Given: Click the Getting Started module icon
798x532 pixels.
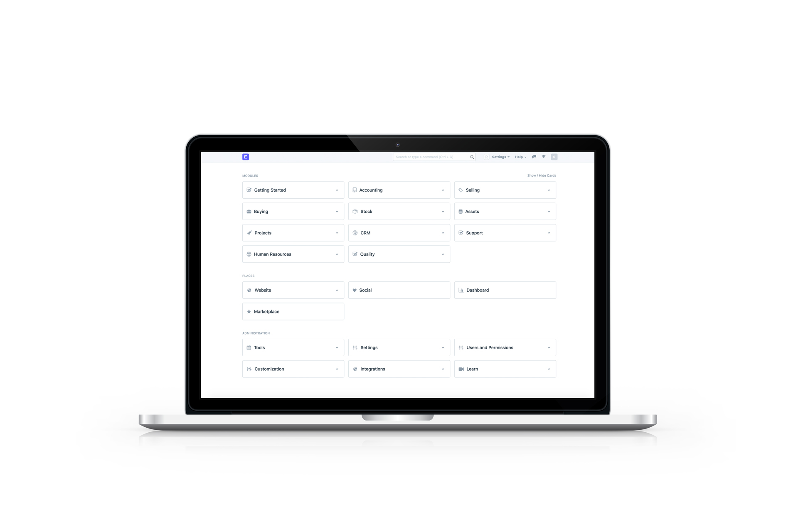Looking at the screenshot, I should coord(249,190).
